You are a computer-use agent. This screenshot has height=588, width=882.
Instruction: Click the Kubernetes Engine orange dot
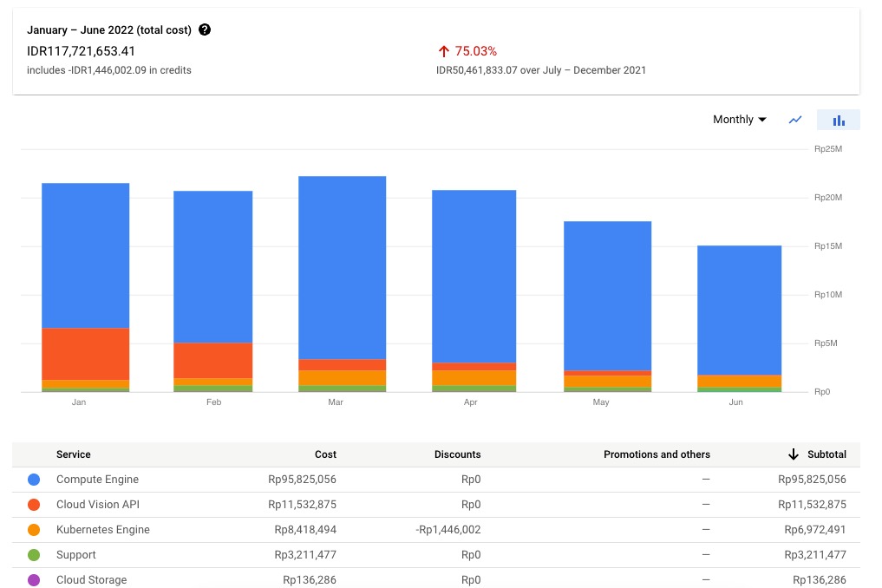[x=34, y=530]
